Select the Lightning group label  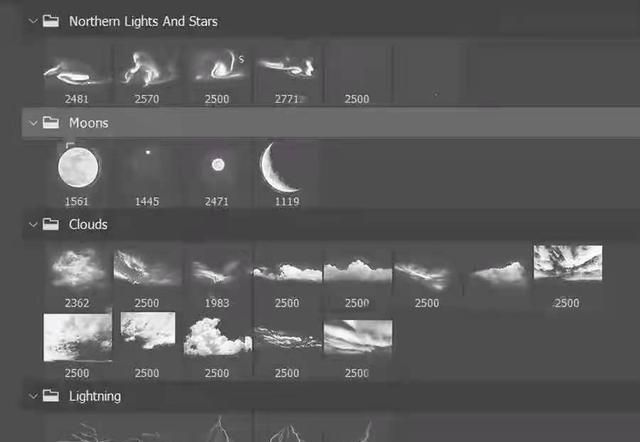[95, 396]
